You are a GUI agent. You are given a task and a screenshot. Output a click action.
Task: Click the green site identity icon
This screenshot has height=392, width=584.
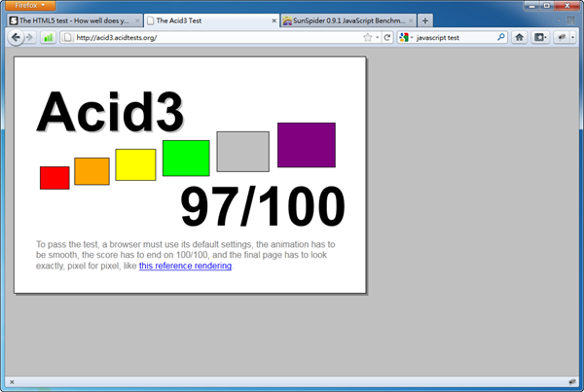pyautogui.click(x=48, y=38)
